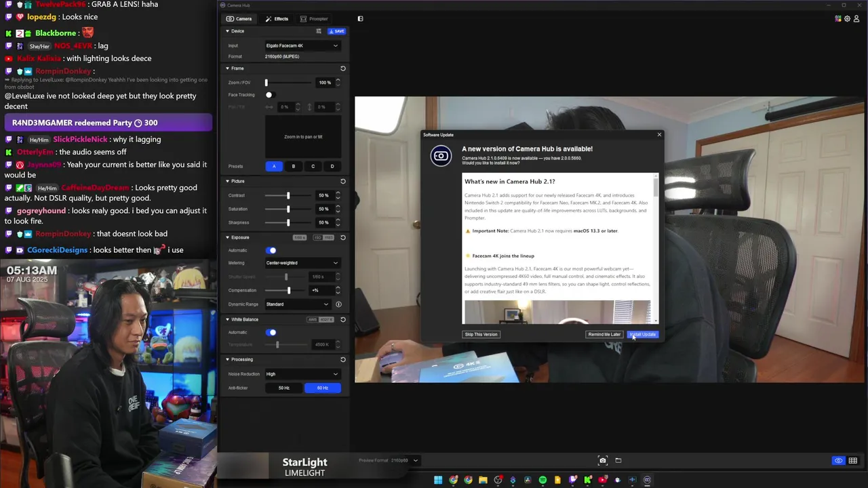Click the Zoom 100 % value field

pos(325,83)
